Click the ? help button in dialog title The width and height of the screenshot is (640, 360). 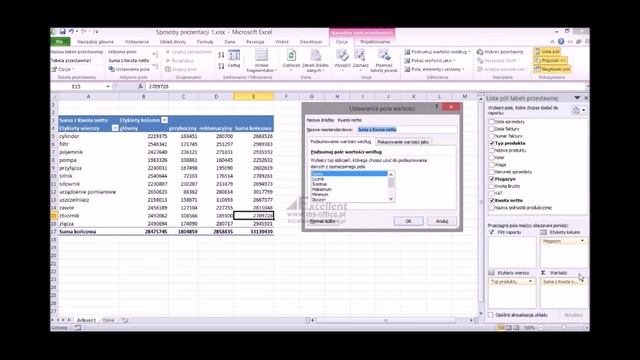coord(436,107)
